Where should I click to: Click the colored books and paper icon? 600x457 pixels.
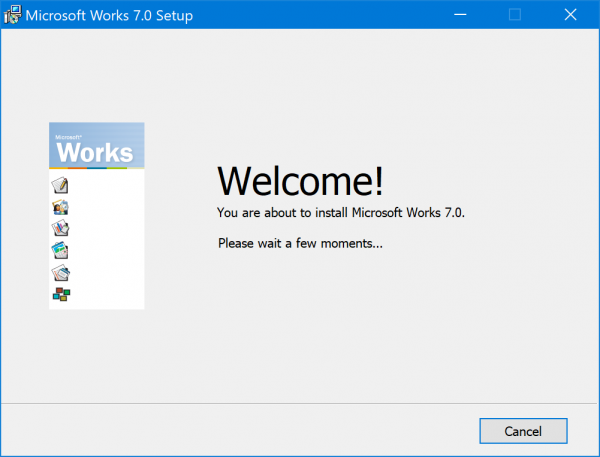[x=61, y=228]
